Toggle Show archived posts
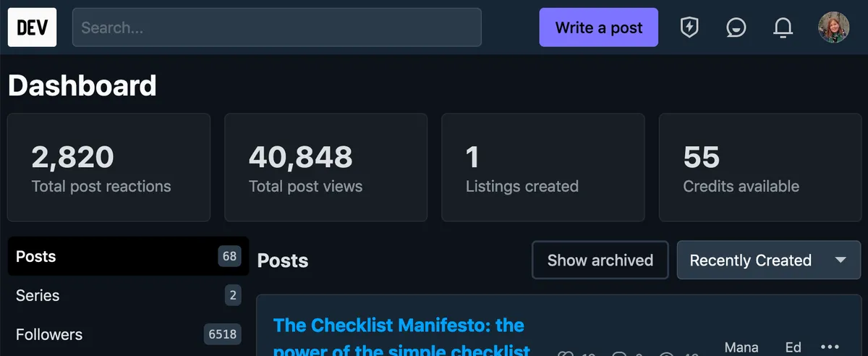Screen dimensions: 868x356 click(x=600, y=260)
